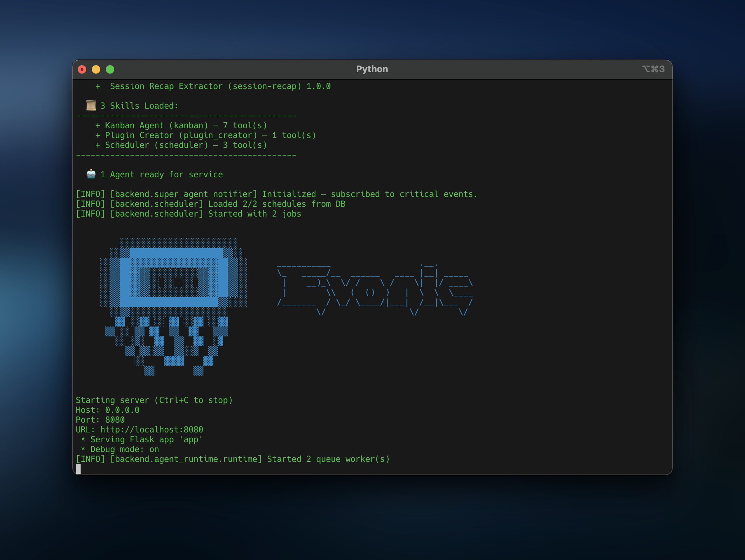Maximize the Python terminal window with green button

(110, 69)
